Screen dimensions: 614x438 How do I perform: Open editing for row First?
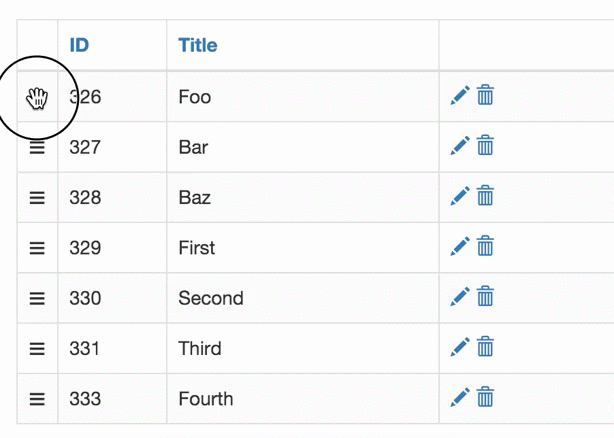point(460,246)
